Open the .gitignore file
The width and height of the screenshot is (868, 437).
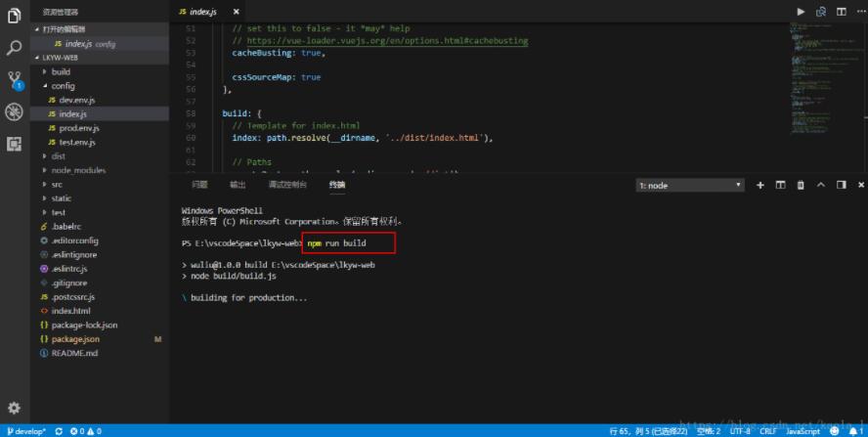100,284
